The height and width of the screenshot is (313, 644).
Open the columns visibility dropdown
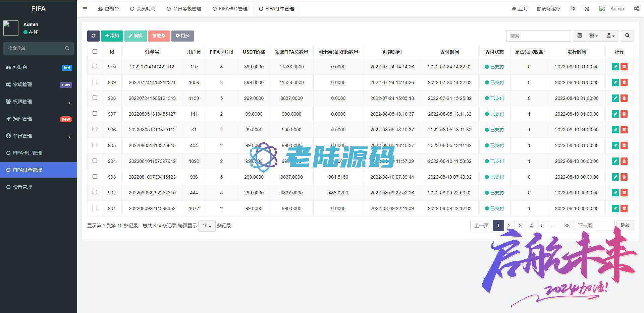tap(594, 36)
